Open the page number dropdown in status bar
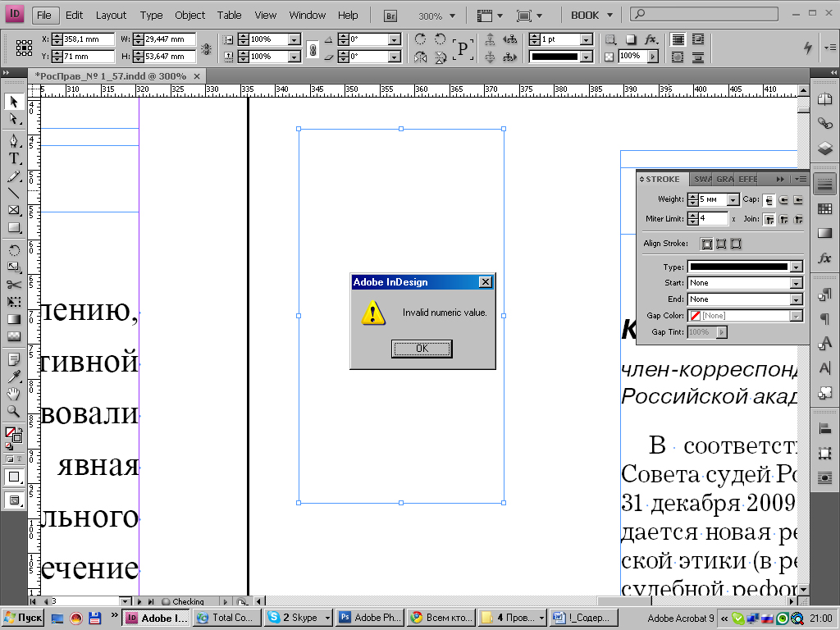The image size is (840, 630). [126, 601]
